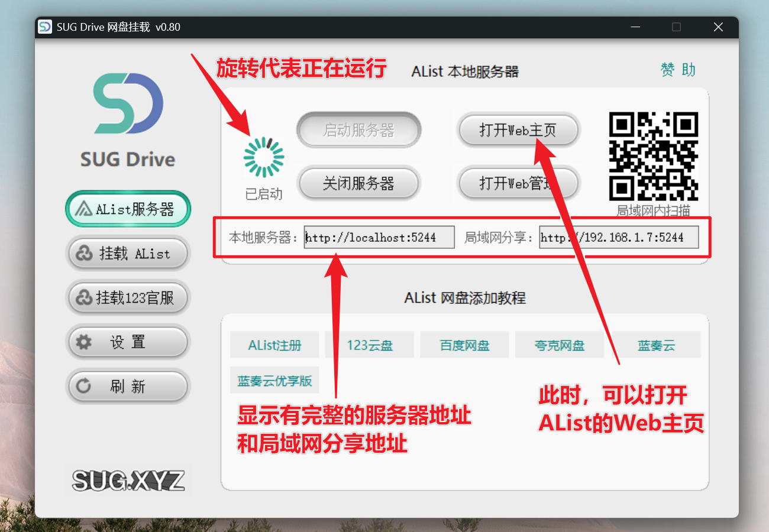Viewport: 769px width, 532px height.
Task: Click the LAN QR code image
Action: click(x=653, y=156)
